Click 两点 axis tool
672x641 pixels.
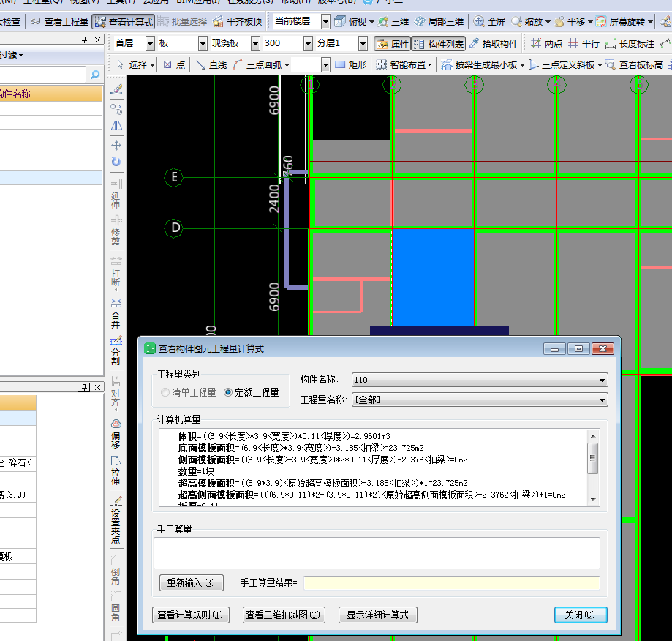point(546,43)
